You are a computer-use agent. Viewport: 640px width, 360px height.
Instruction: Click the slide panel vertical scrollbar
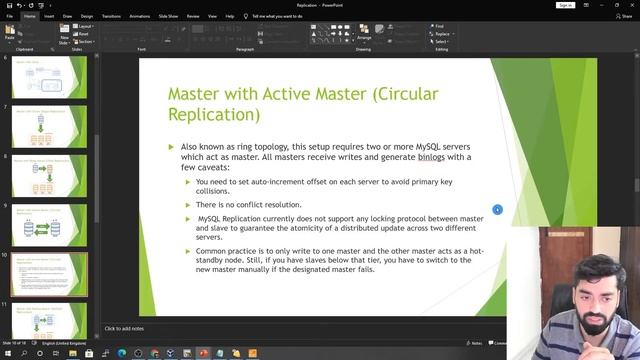tap(97, 179)
